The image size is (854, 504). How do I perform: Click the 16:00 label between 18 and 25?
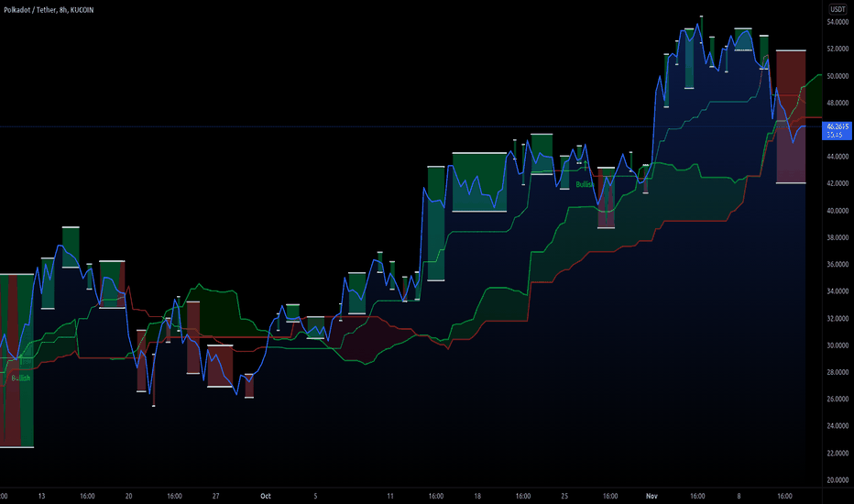point(523,497)
